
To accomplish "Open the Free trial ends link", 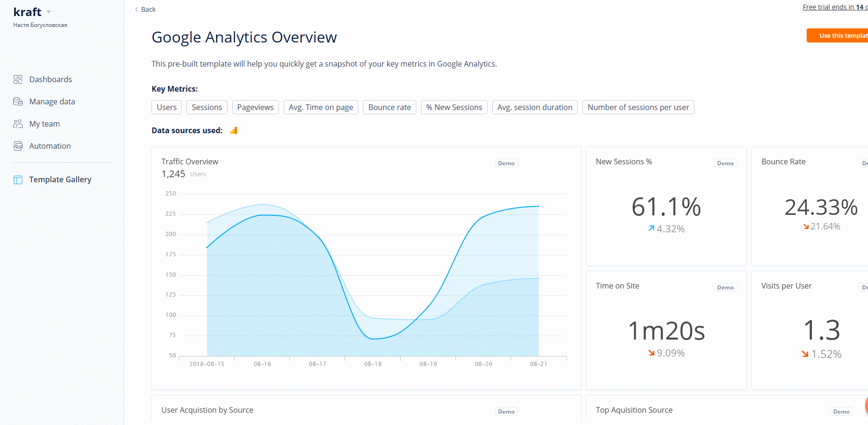I will point(835,7).
